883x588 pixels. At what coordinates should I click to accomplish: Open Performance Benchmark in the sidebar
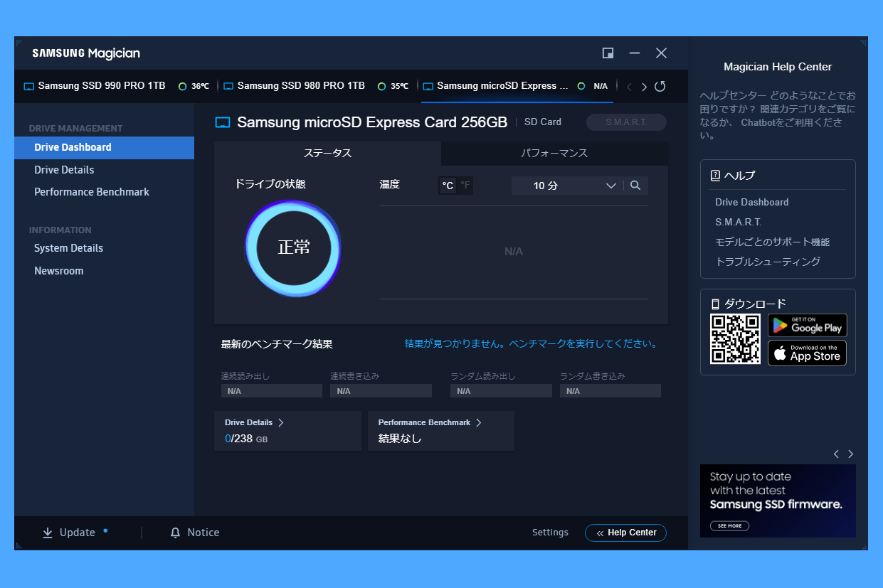(92, 192)
